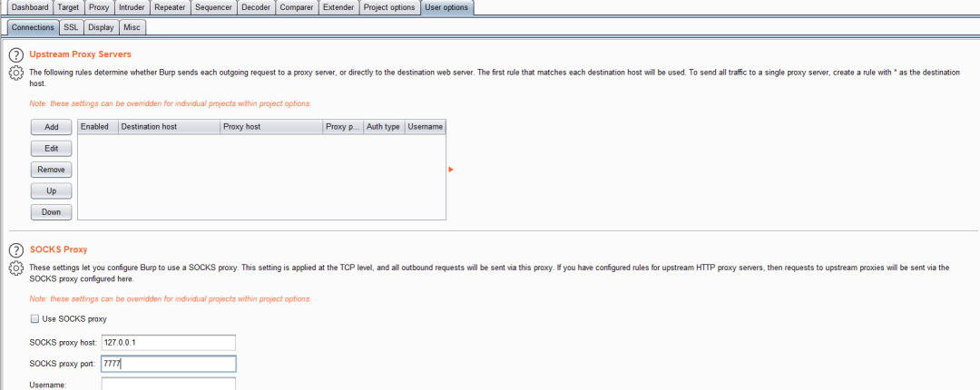The width and height of the screenshot is (980, 390).
Task: Select the User options tab
Action: (446, 7)
